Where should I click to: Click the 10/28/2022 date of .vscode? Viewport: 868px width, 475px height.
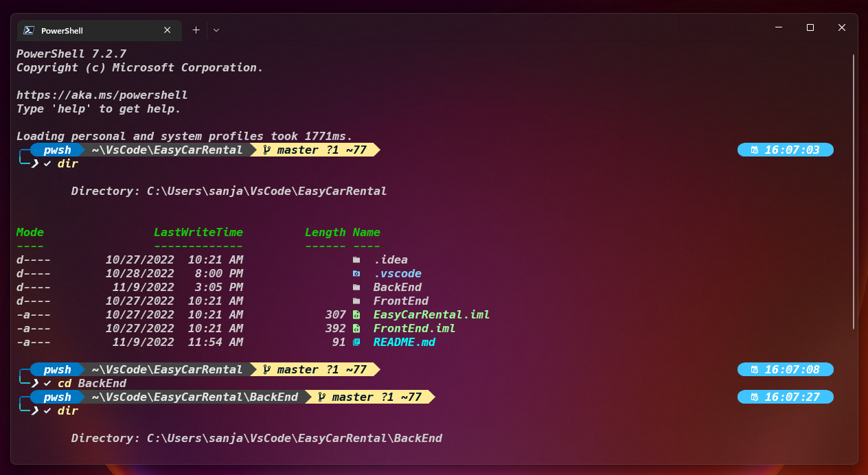tap(140, 273)
